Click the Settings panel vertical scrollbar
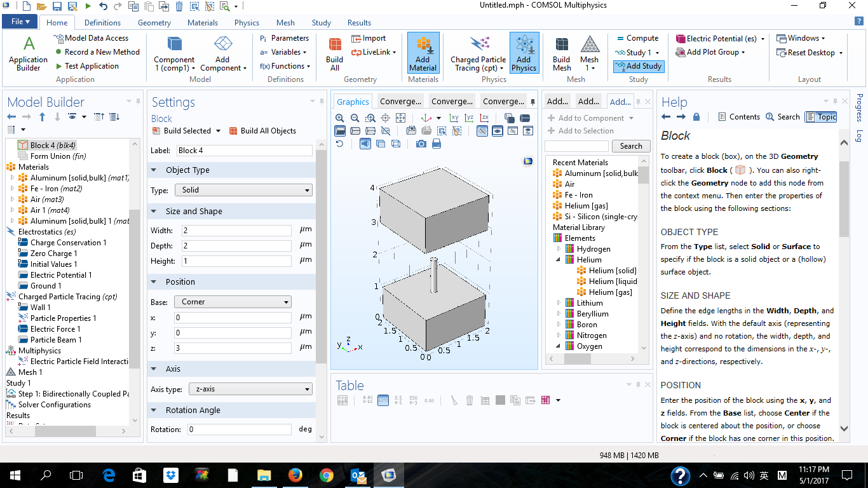 click(321, 254)
